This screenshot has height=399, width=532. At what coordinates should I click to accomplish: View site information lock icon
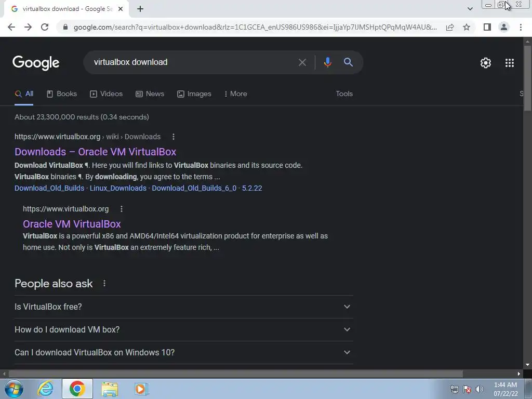65,27
